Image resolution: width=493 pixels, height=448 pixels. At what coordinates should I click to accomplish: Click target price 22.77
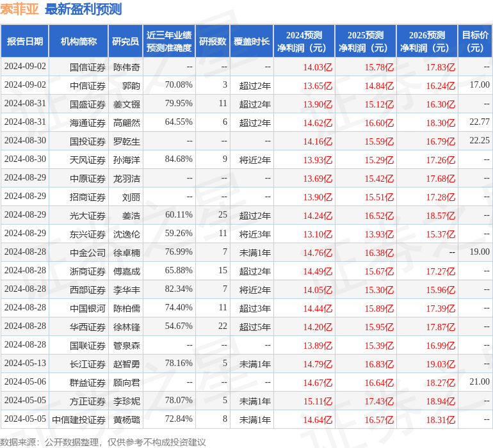click(x=480, y=122)
